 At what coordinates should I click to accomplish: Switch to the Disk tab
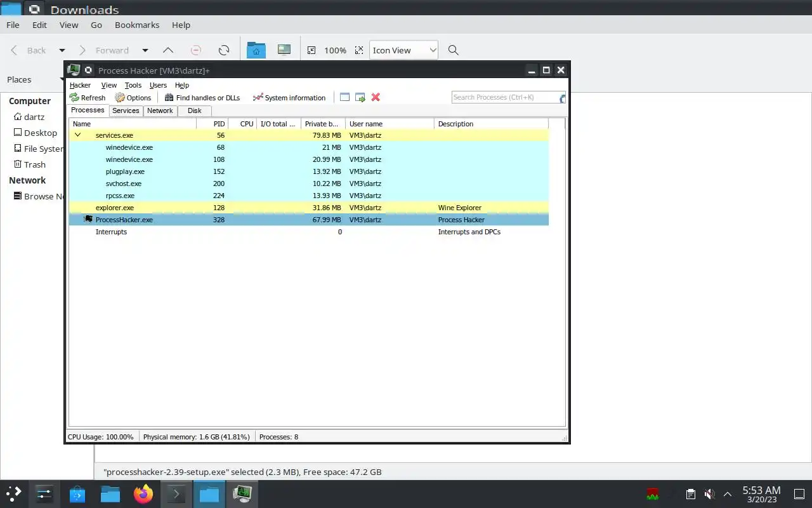click(x=194, y=110)
